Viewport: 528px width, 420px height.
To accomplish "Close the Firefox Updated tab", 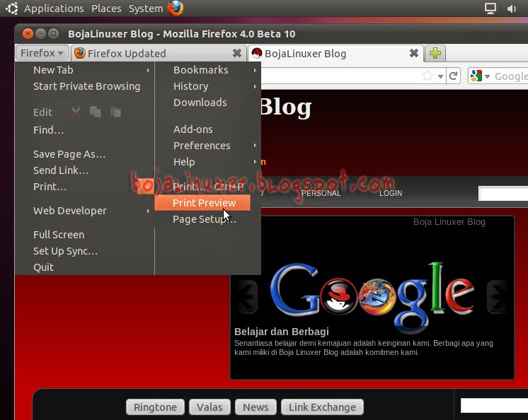I will 237,53.
